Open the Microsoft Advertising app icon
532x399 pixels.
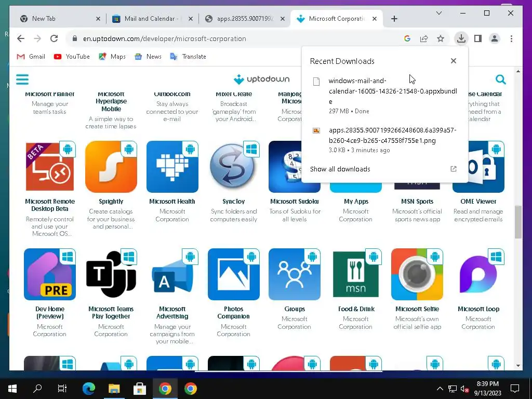172,274
